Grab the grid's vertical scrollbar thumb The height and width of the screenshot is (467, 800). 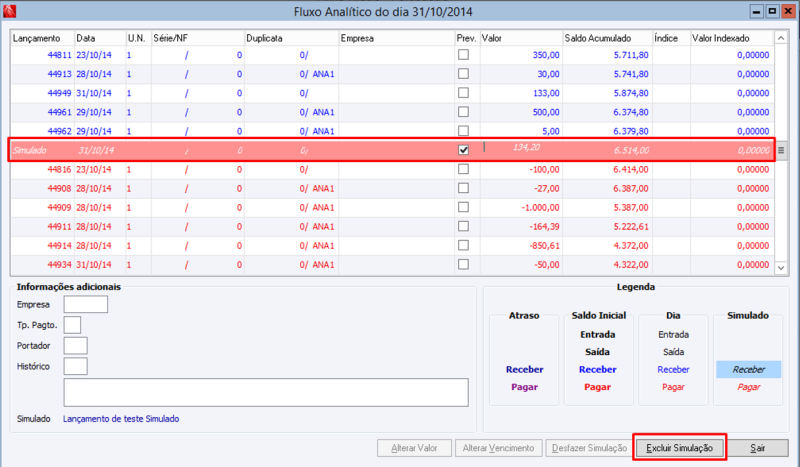[781, 150]
